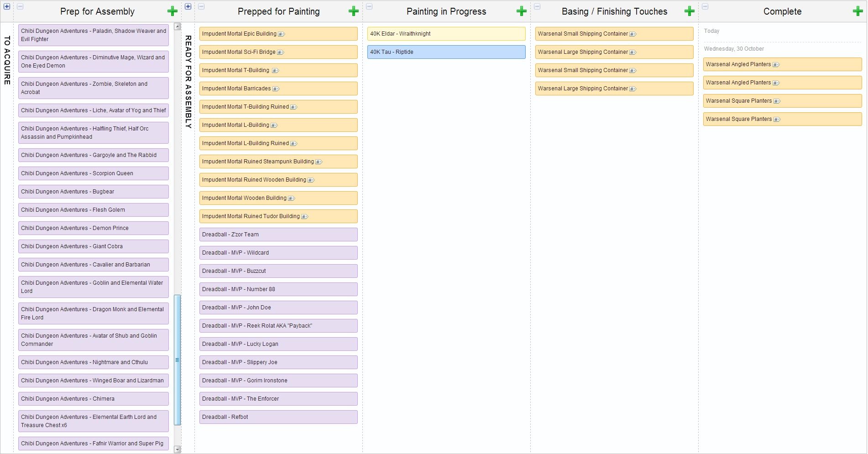Open the Chibi Demon Prince card

click(x=94, y=228)
